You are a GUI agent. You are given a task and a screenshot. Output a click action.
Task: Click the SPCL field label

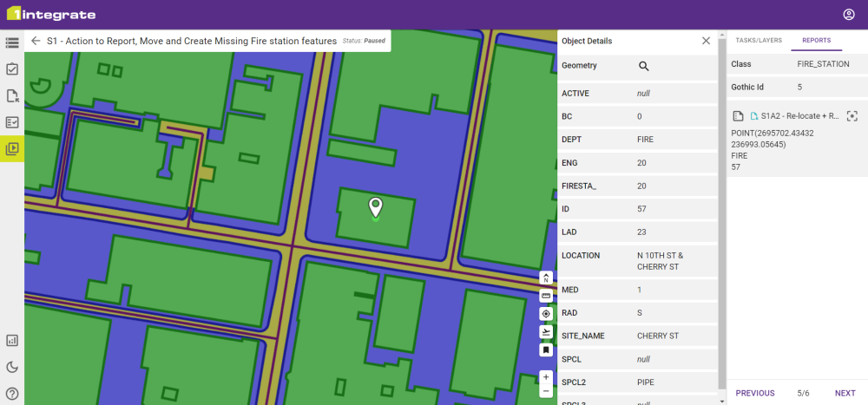[571, 359]
